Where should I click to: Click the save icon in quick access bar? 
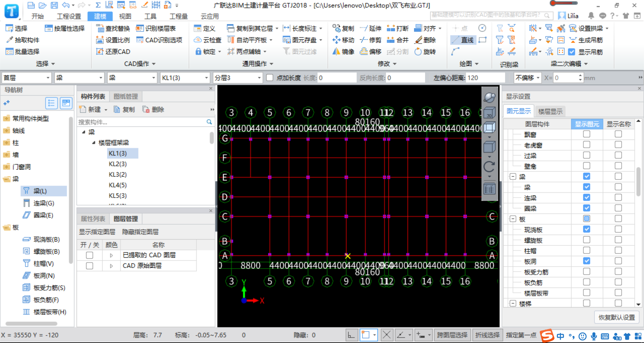pyautogui.click(x=54, y=5)
